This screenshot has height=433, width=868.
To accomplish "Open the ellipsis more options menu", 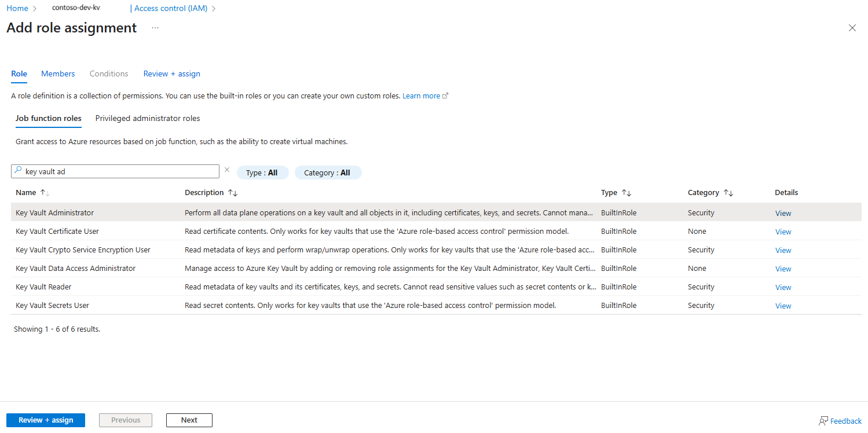I will 155,28.
